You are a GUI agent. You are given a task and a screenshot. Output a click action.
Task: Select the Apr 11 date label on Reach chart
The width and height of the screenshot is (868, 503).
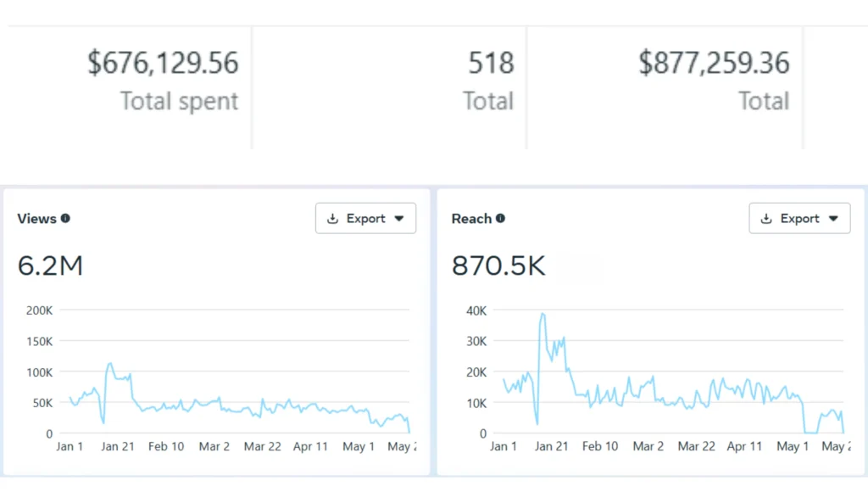click(x=744, y=446)
